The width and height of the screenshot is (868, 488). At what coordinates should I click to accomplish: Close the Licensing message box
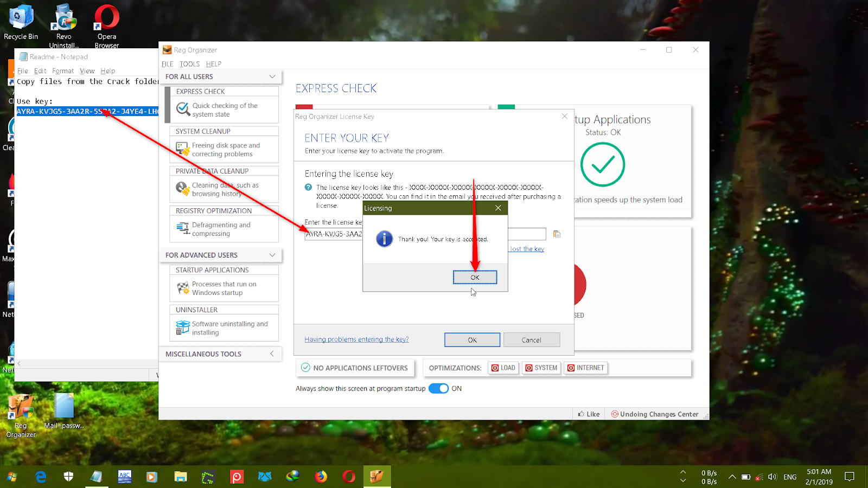[x=498, y=208]
